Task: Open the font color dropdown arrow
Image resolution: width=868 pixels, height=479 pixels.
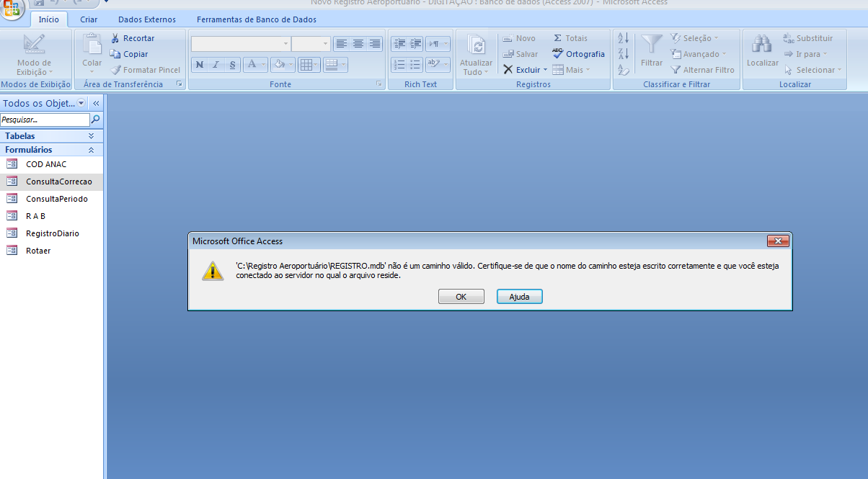Action: 264,65
